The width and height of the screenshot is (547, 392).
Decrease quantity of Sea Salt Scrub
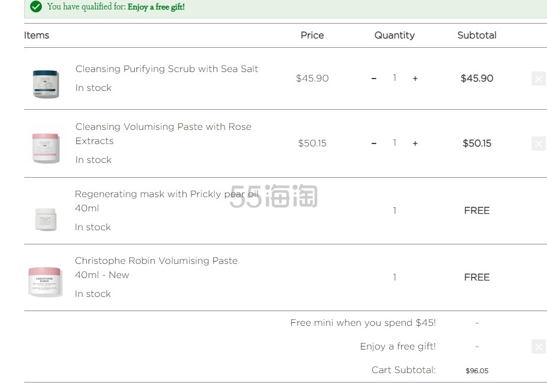pyautogui.click(x=373, y=79)
